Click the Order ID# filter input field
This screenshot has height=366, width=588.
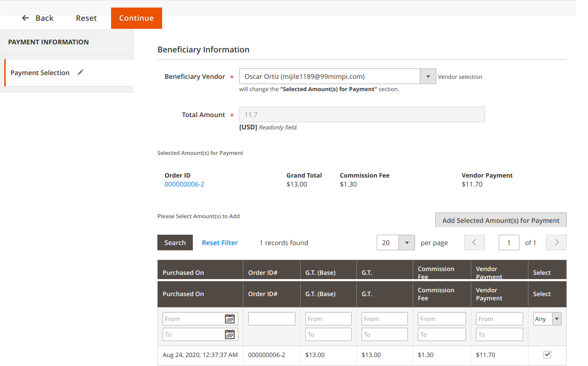pyautogui.click(x=272, y=319)
